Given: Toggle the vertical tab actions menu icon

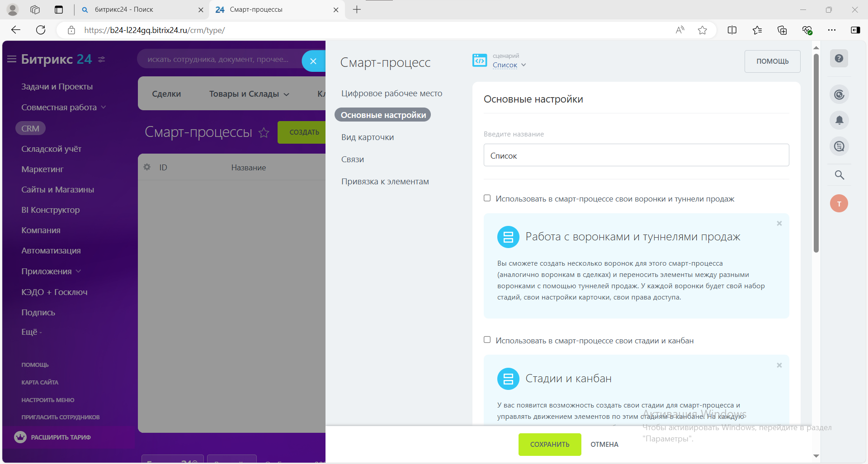Looking at the screenshot, I should click(59, 9).
